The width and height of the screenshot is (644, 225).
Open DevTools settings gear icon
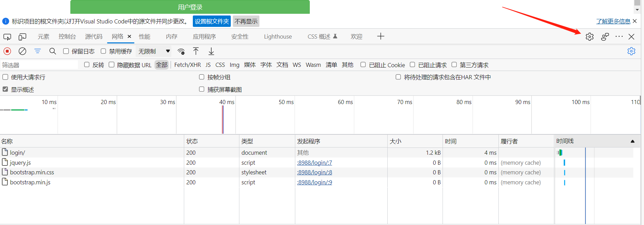(589, 37)
